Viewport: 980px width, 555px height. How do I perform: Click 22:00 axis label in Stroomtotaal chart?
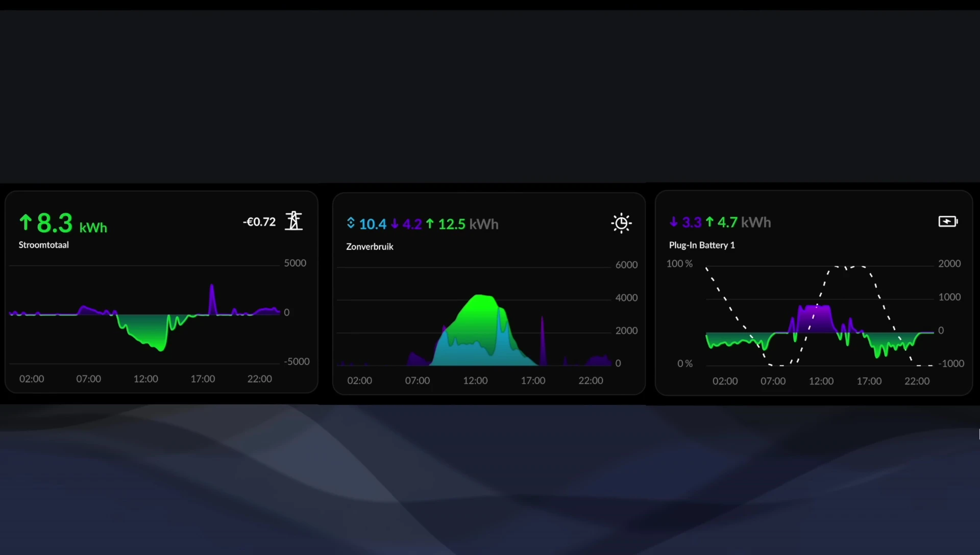pos(260,379)
